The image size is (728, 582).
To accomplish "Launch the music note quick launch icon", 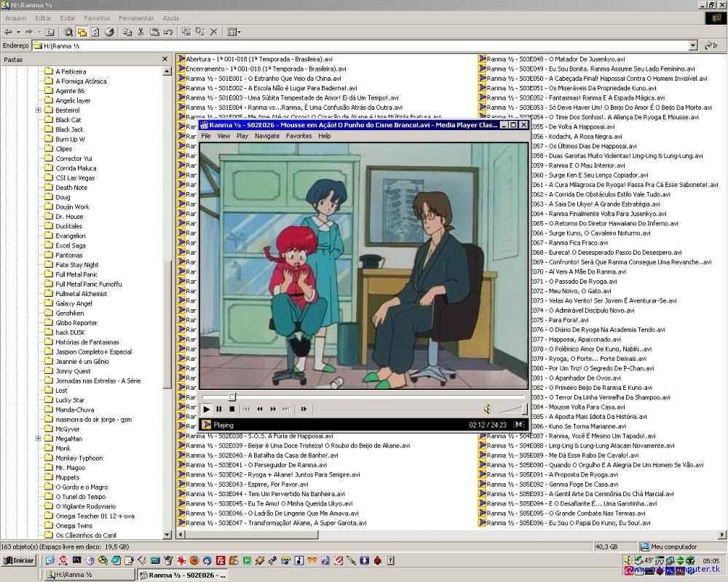I will [299, 561].
